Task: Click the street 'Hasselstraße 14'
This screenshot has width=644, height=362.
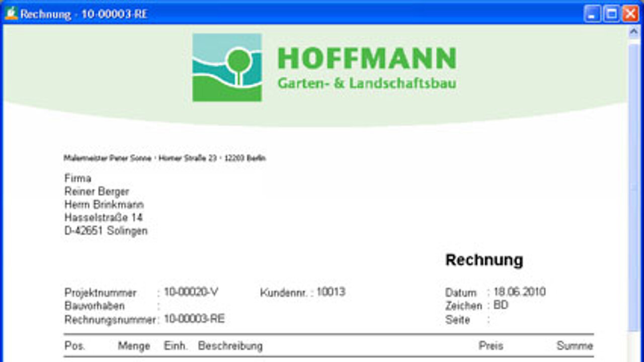Action: point(104,218)
